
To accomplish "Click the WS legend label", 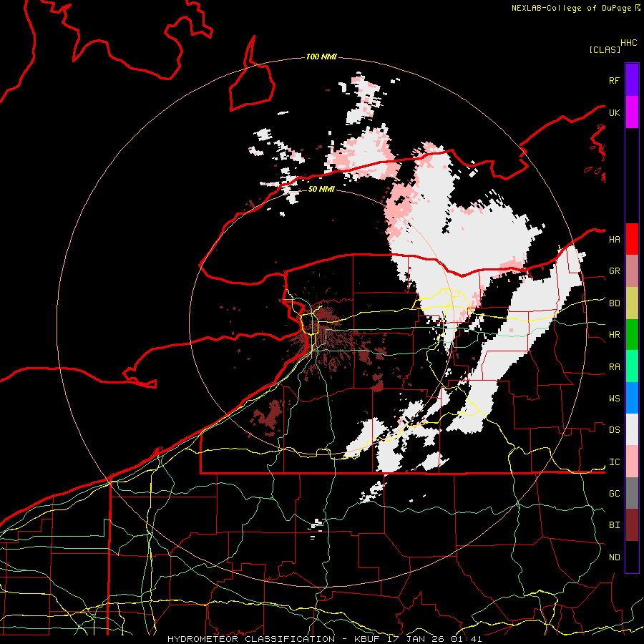I will point(615,399).
